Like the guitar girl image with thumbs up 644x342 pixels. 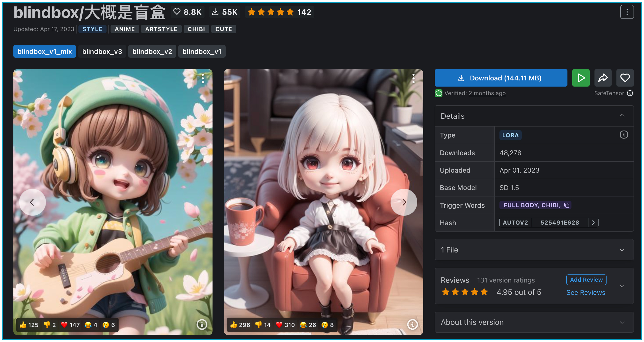[x=29, y=325]
